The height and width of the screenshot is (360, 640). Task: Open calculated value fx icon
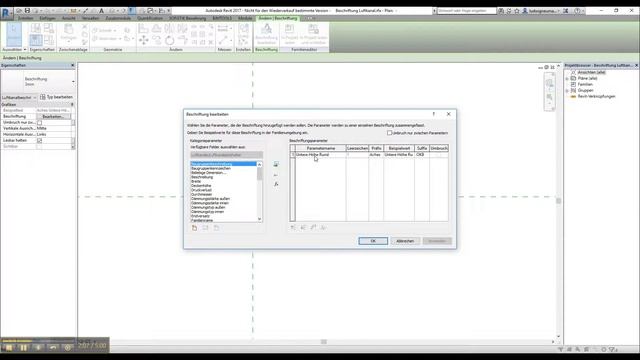click(x=276, y=184)
